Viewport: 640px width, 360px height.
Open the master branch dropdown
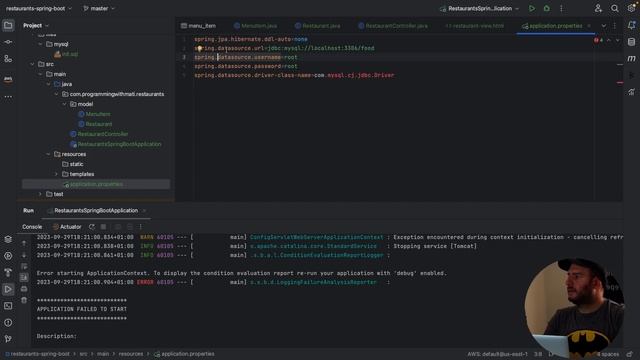(x=99, y=9)
